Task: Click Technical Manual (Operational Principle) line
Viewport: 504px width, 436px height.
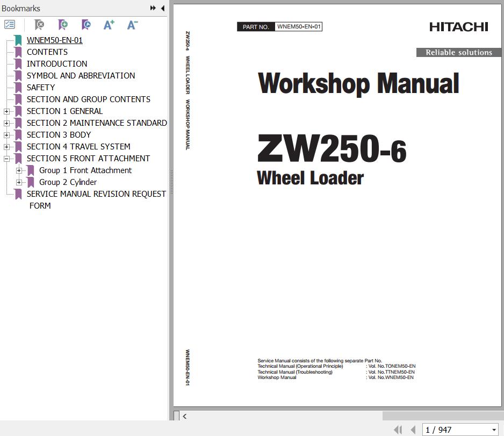Action: point(300,366)
